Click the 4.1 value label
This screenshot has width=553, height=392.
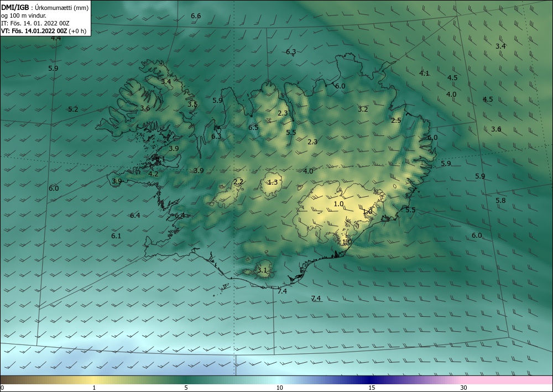424,74
